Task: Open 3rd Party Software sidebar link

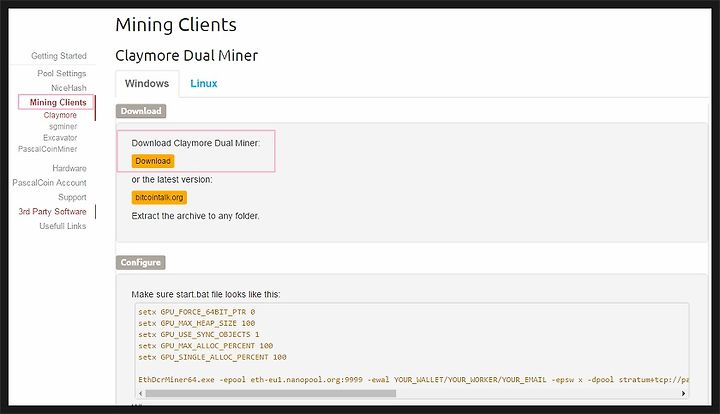Action: pos(52,212)
